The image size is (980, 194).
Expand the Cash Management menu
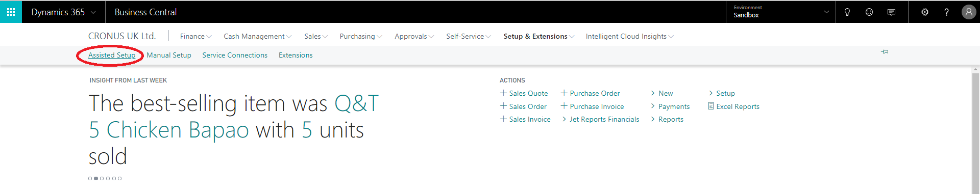click(x=258, y=36)
